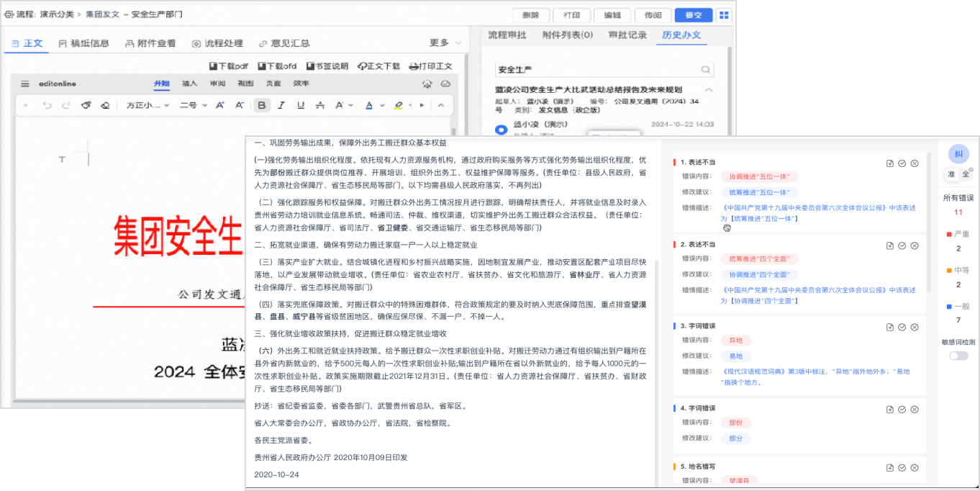This screenshot has width=980, height=491.
Task: Open the grid view icon beside 提交
Action: click(723, 15)
